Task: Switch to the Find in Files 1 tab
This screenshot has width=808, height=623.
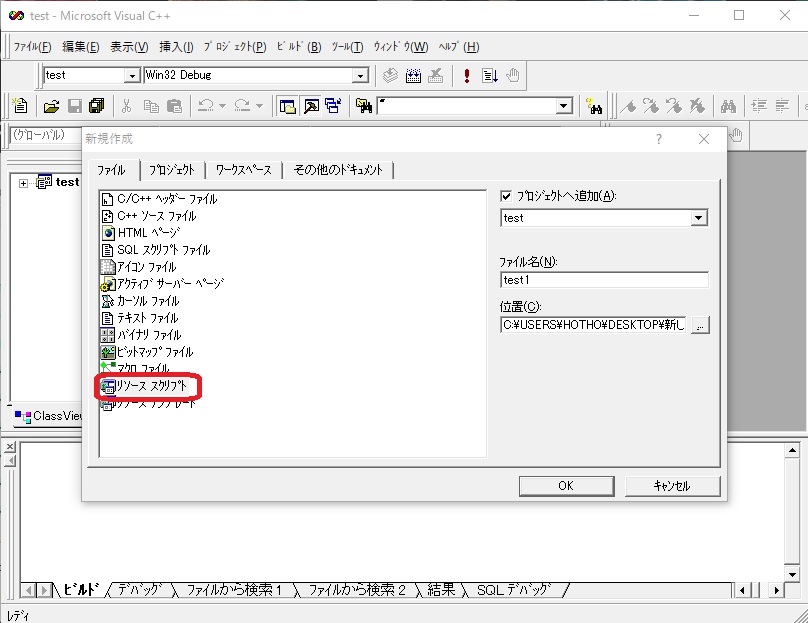Action: point(234,590)
